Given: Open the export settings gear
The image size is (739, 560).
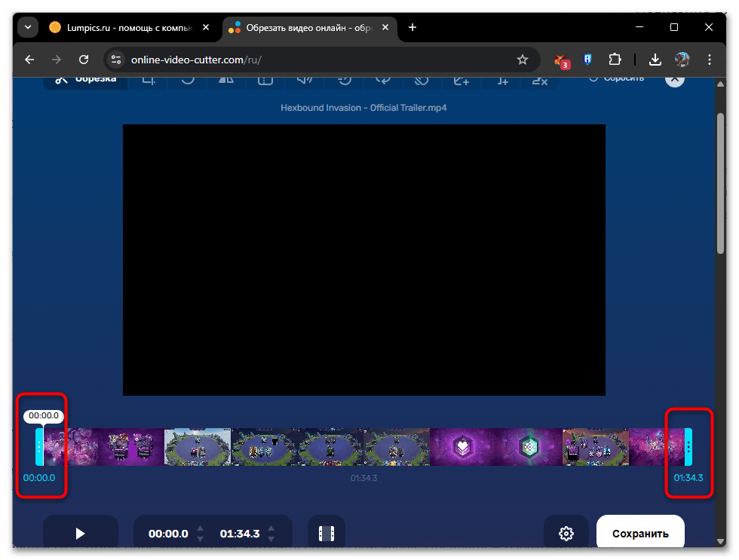Looking at the screenshot, I should point(566,533).
